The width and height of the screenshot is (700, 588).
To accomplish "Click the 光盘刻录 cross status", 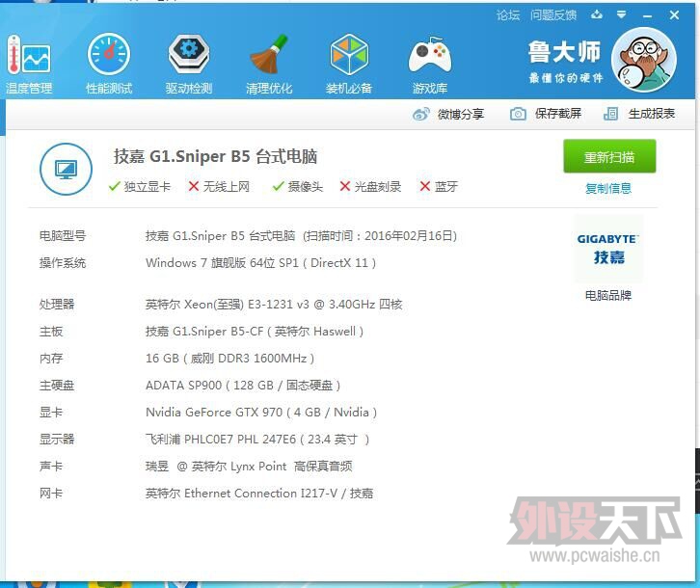I will [370, 187].
